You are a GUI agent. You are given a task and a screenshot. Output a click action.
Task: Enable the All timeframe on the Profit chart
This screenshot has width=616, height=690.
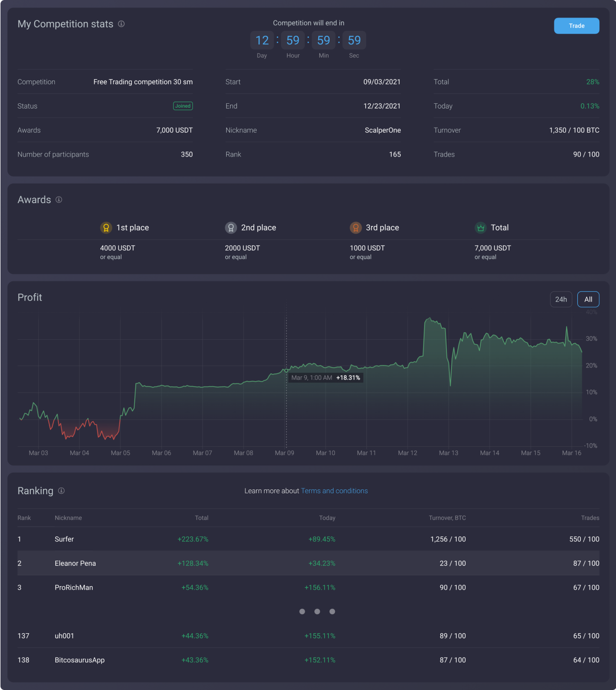click(x=588, y=299)
